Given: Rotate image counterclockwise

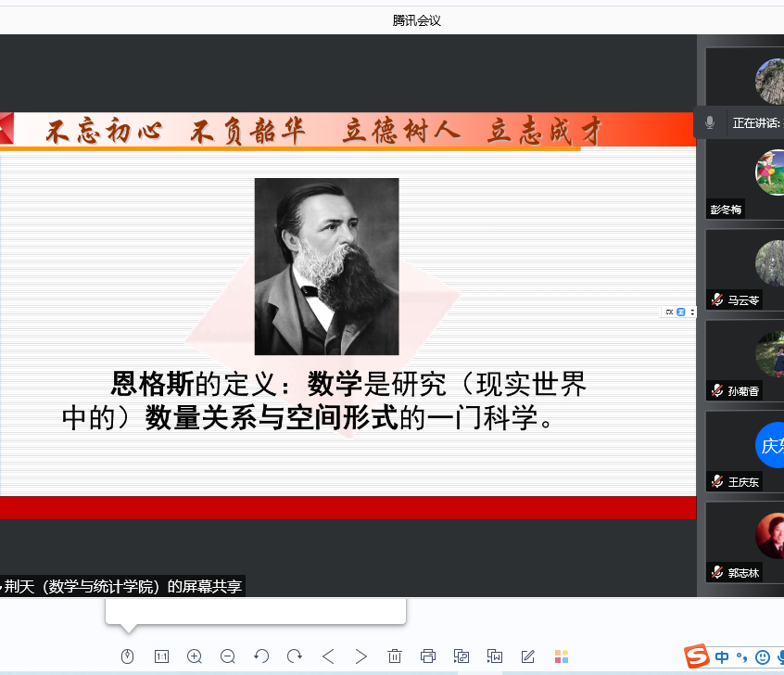Looking at the screenshot, I should (261, 656).
